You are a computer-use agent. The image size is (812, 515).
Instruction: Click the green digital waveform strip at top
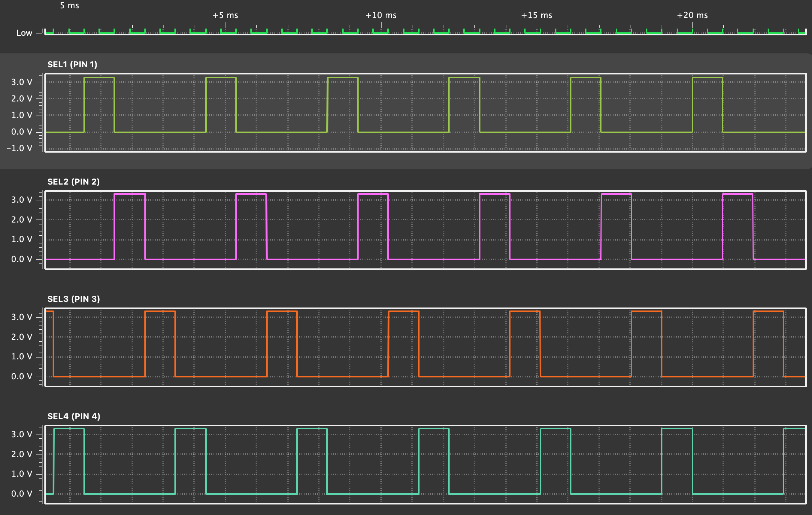(425, 32)
